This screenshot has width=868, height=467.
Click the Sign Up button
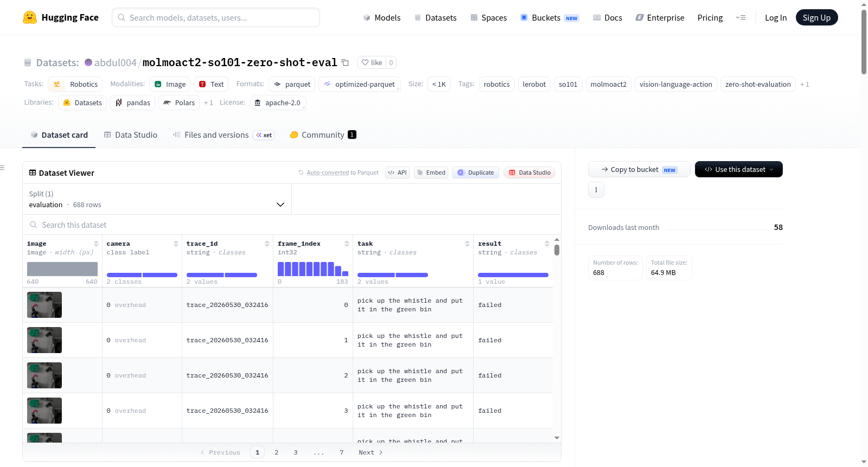[x=816, y=17]
